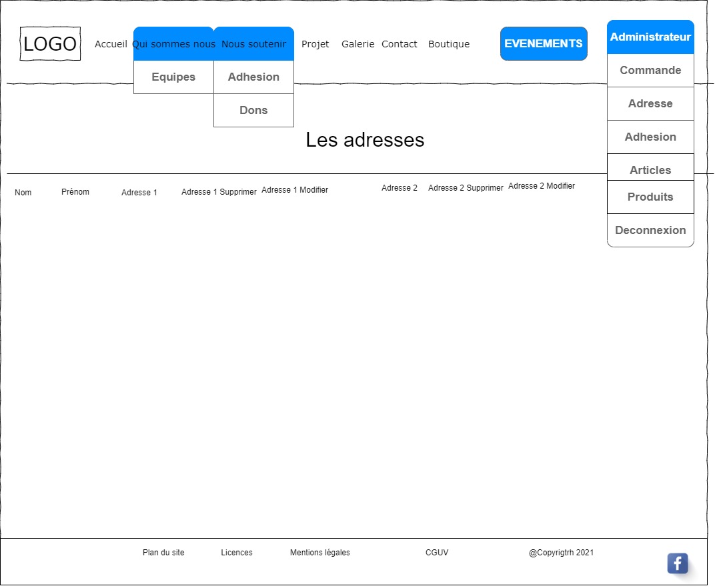Navigate to the Galerie page
Image resolution: width=715 pixels, height=588 pixels.
[357, 44]
